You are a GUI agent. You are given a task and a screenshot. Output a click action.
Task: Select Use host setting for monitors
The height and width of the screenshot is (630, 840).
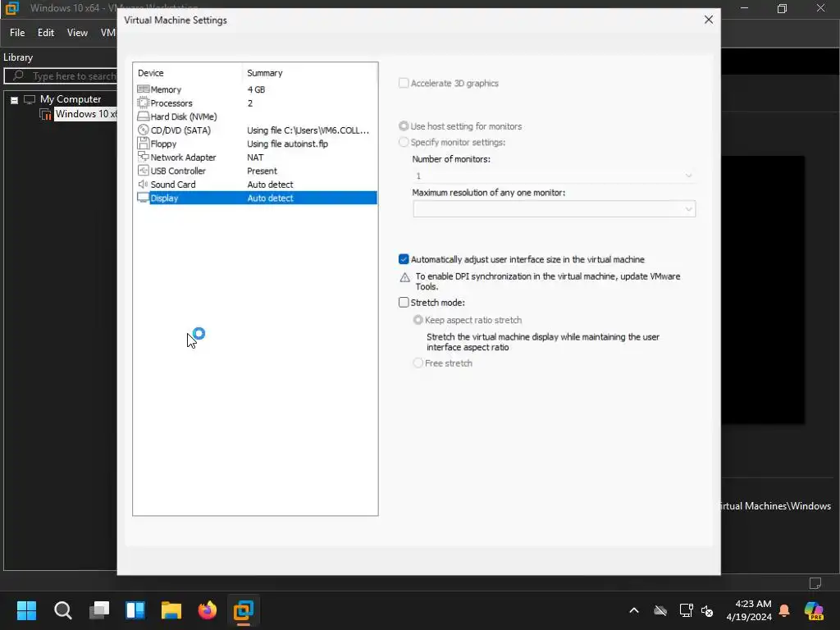click(404, 126)
